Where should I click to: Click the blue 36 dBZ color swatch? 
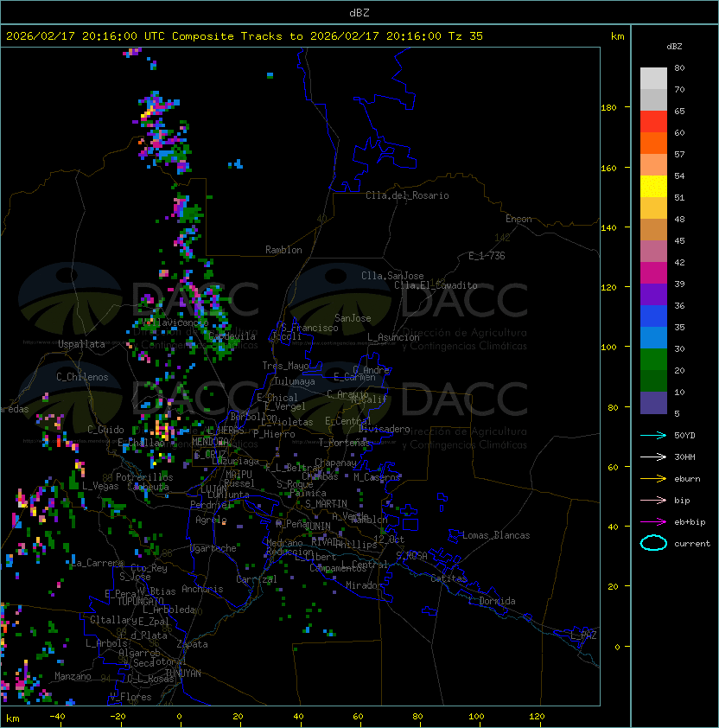(653, 316)
